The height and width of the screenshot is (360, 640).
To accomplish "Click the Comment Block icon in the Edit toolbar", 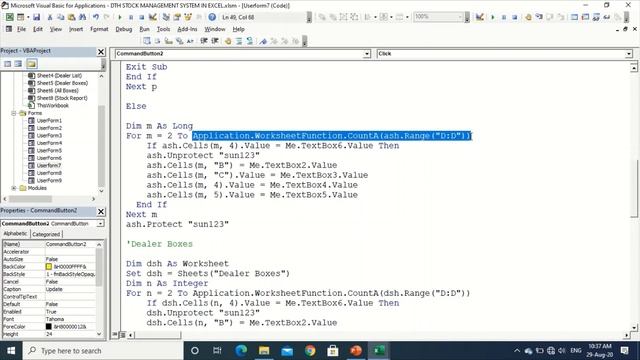I will (239, 41).
